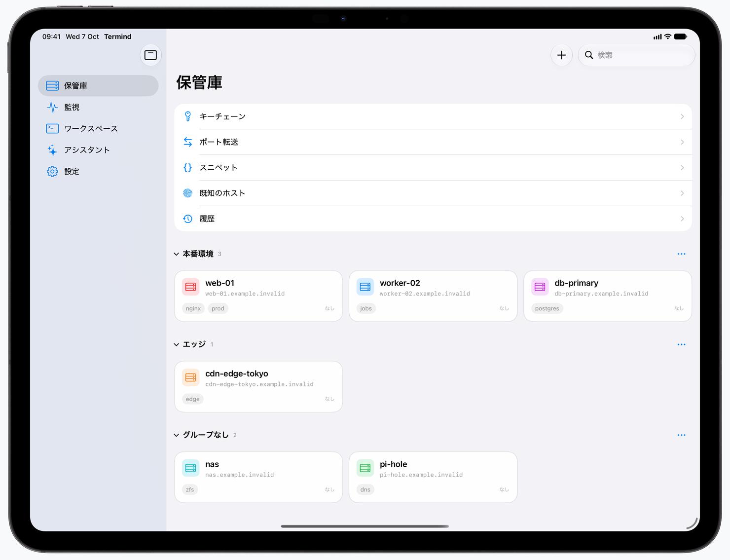730x560 pixels.
Task: Collapse the 本番環境 group chevron
Action: (x=176, y=254)
